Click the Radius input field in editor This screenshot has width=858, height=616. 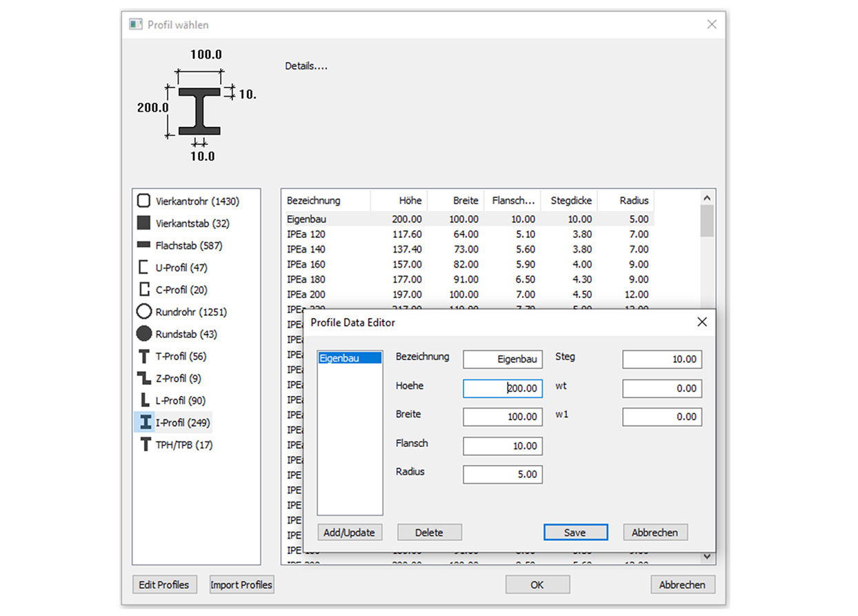coord(503,475)
